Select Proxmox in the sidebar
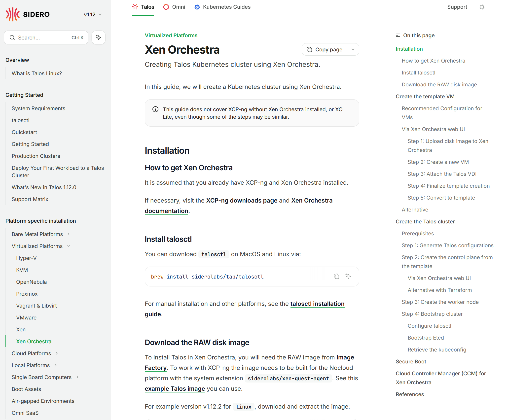507x420 pixels. tap(27, 294)
